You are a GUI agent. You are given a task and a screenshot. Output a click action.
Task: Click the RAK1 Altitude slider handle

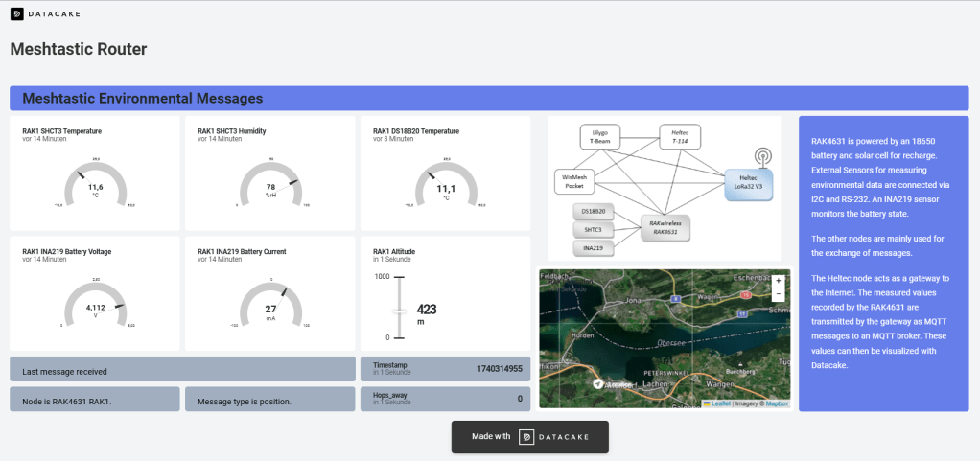[x=400, y=311]
